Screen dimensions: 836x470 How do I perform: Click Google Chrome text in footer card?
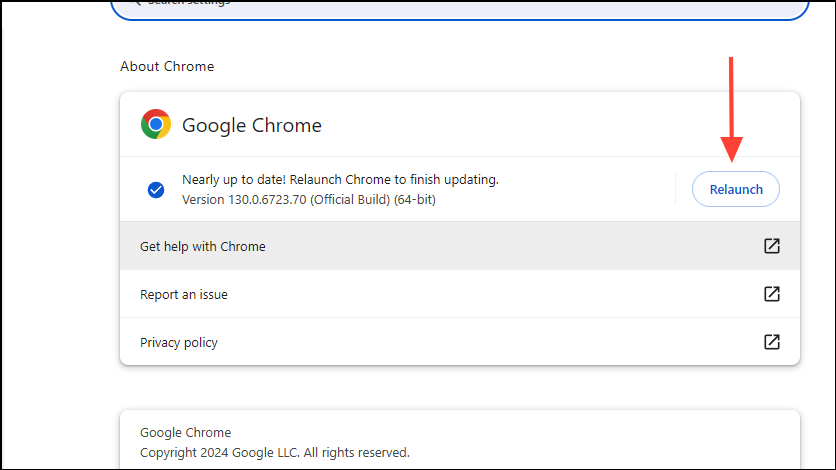click(185, 433)
